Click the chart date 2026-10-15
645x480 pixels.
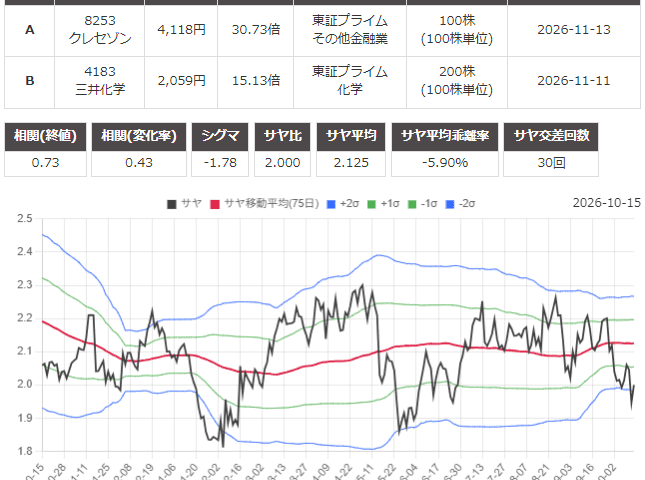(607, 203)
